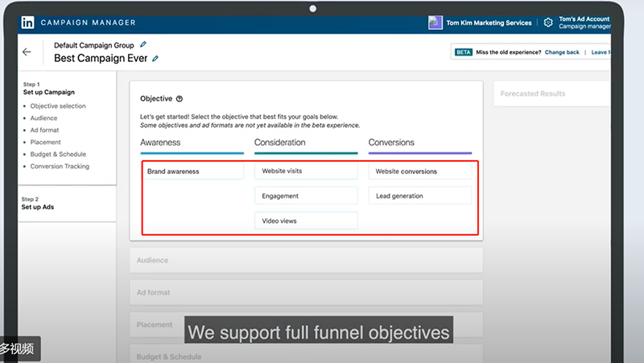Image resolution: width=644 pixels, height=363 pixels.
Task: Click the Consideration column heading
Action: pos(279,142)
